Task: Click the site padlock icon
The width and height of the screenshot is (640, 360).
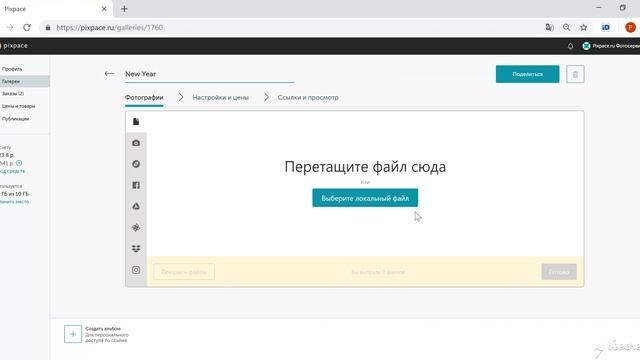Action: coord(48,27)
